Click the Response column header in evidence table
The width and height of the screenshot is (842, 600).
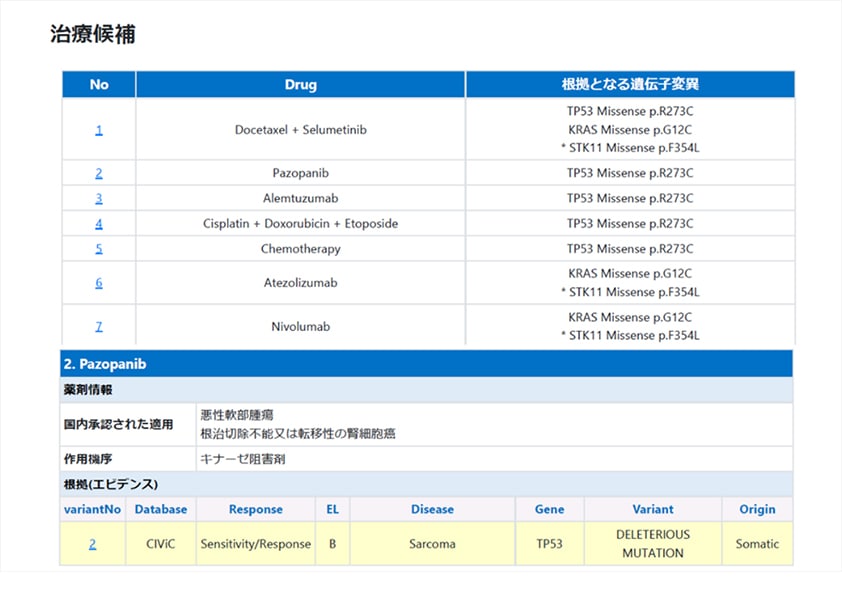click(255, 509)
